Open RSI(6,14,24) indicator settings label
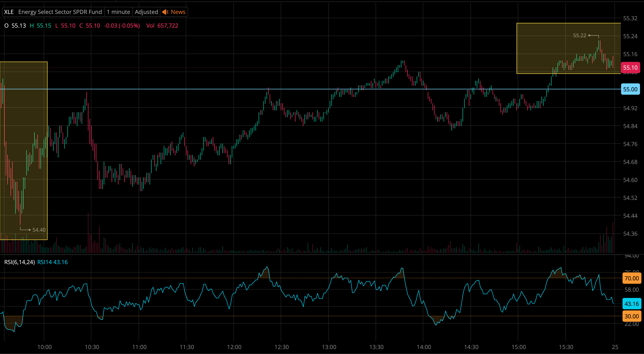Viewport: 644px width, 354px height. (20, 262)
